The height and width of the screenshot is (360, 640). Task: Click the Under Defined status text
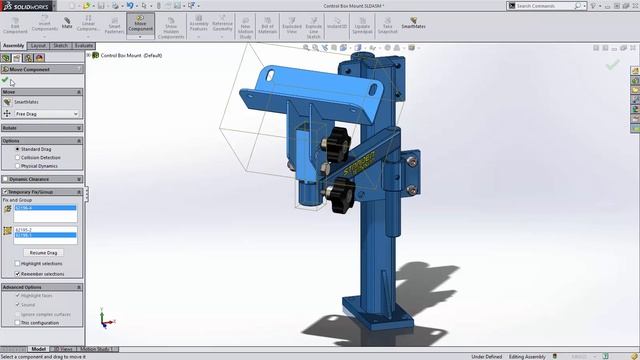coord(487,357)
